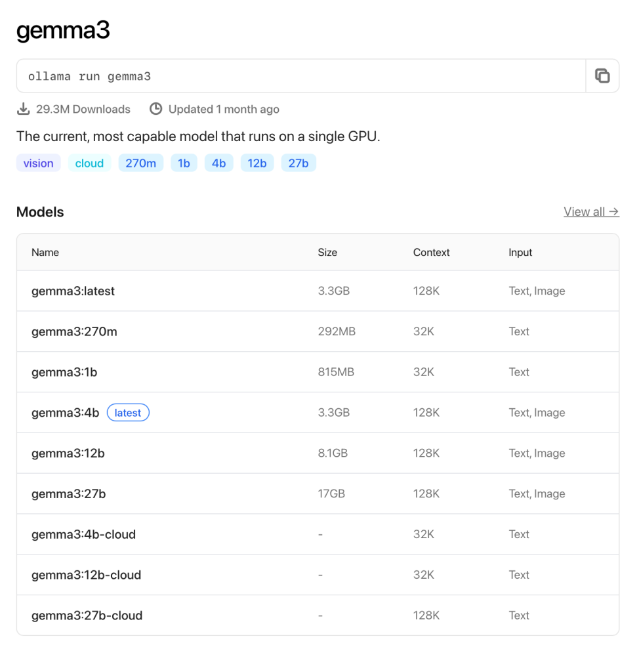The image size is (639, 672).
Task: Open the gemma3:27b-cloud model
Action: point(87,616)
